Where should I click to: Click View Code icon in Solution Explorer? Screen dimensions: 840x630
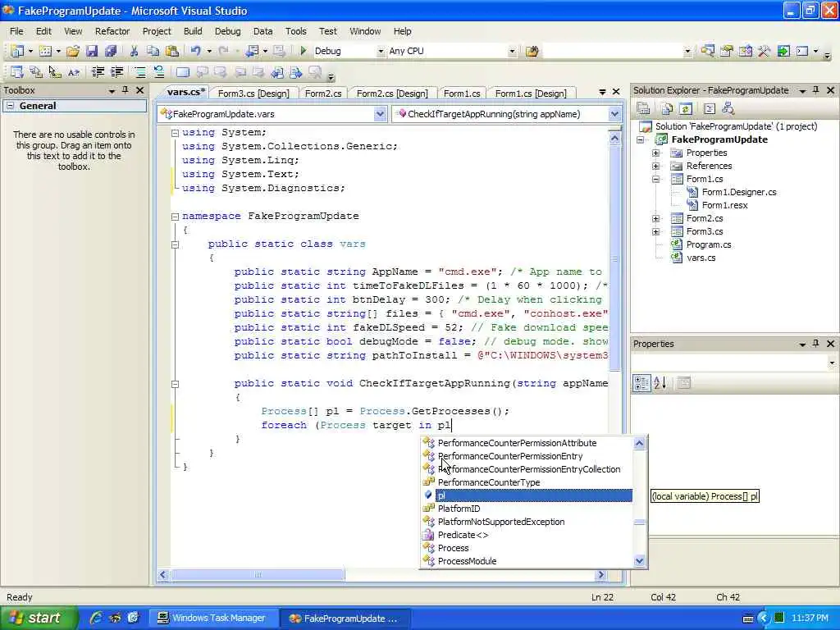pyautogui.click(x=710, y=109)
